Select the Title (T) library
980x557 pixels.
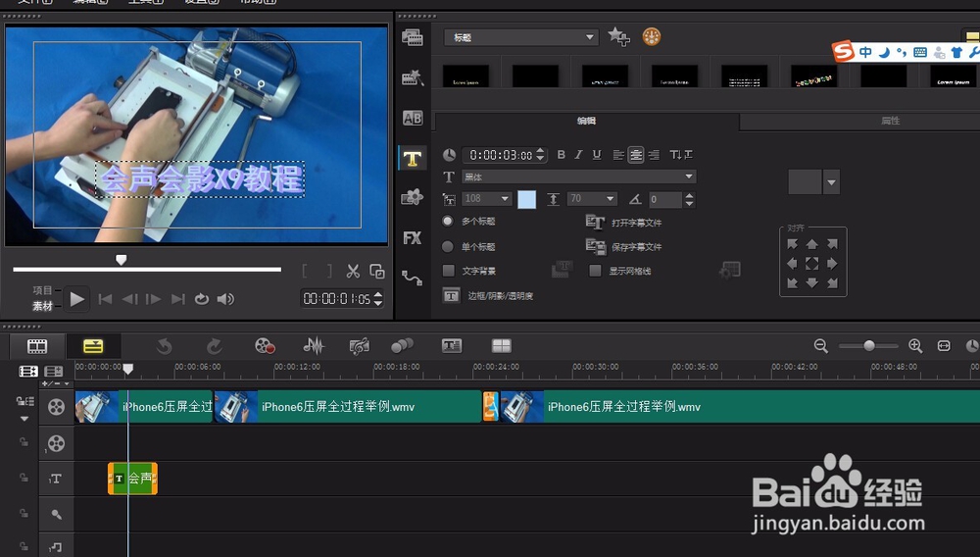click(412, 158)
